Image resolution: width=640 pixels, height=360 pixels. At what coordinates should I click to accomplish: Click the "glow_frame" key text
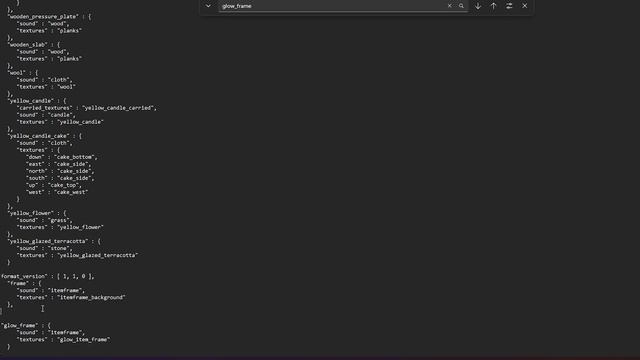tap(20, 326)
